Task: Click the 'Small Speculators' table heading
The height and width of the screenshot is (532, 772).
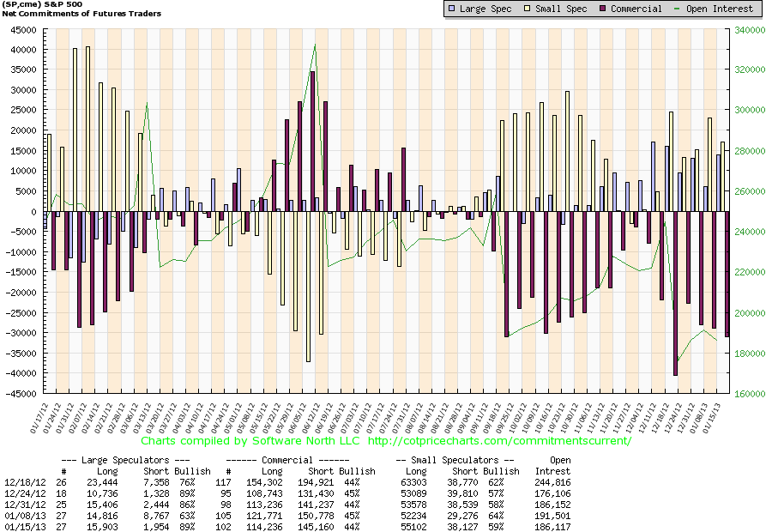Action: coord(455,460)
